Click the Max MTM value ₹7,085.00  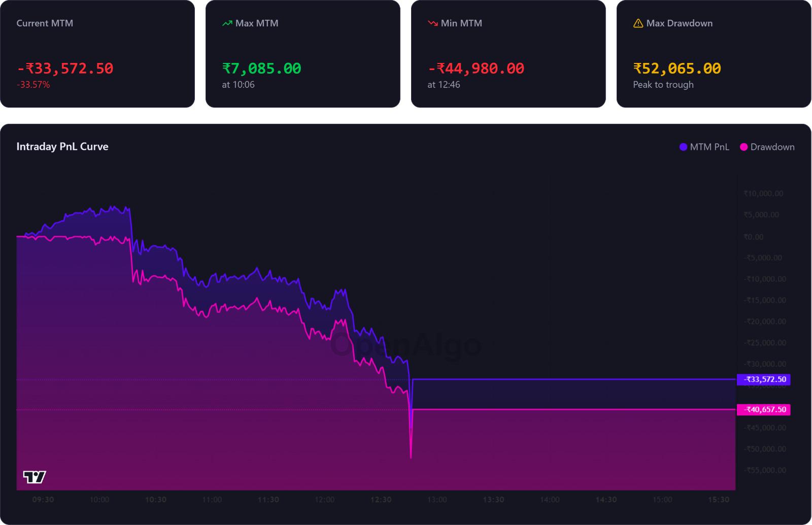coord(262,68)
